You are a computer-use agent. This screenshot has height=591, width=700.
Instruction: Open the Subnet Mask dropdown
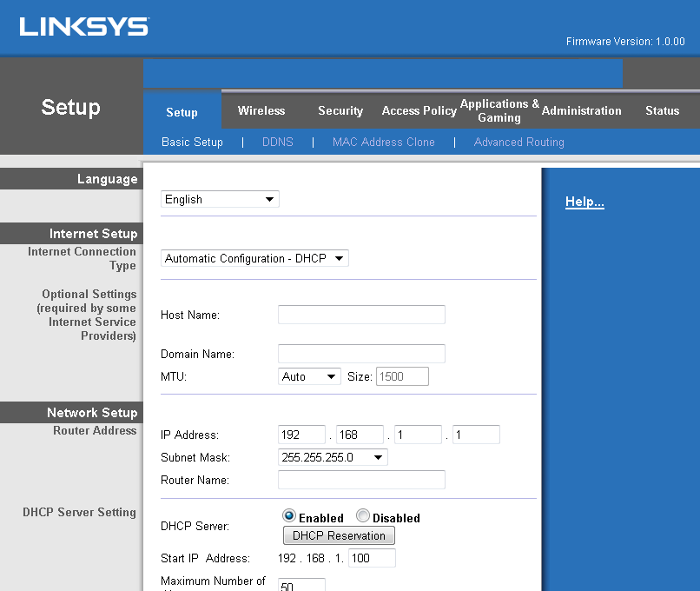click(x=333, y=457)
